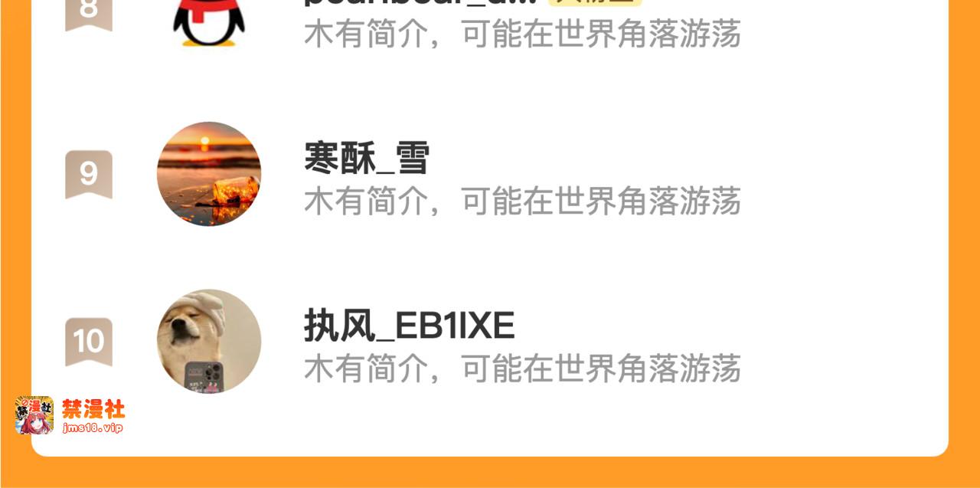This screenshot has height=488, width=980.
Task: Select the username 寒酥_雪
Action: click(x=367, y=159)
